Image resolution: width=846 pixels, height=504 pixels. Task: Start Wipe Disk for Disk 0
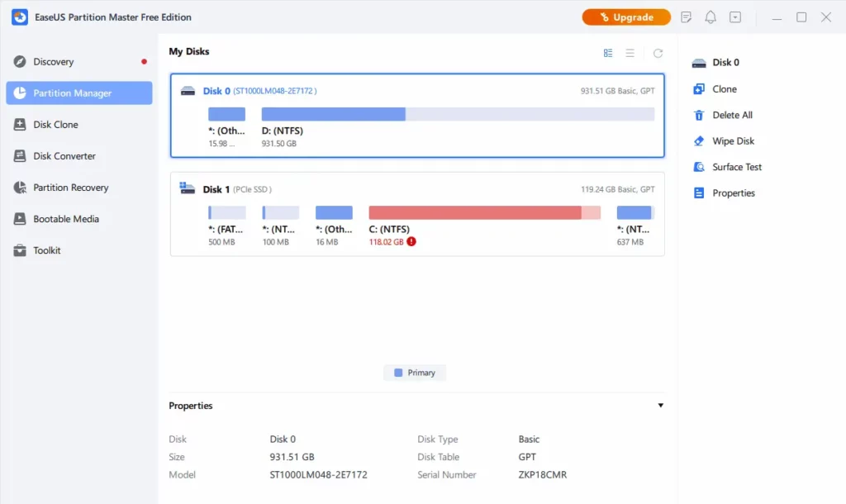coord(732,140)
